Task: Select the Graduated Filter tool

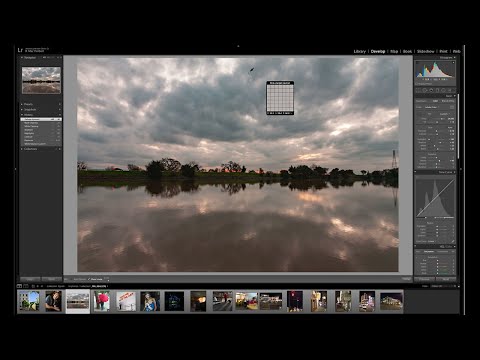Action: pos(437,90)
